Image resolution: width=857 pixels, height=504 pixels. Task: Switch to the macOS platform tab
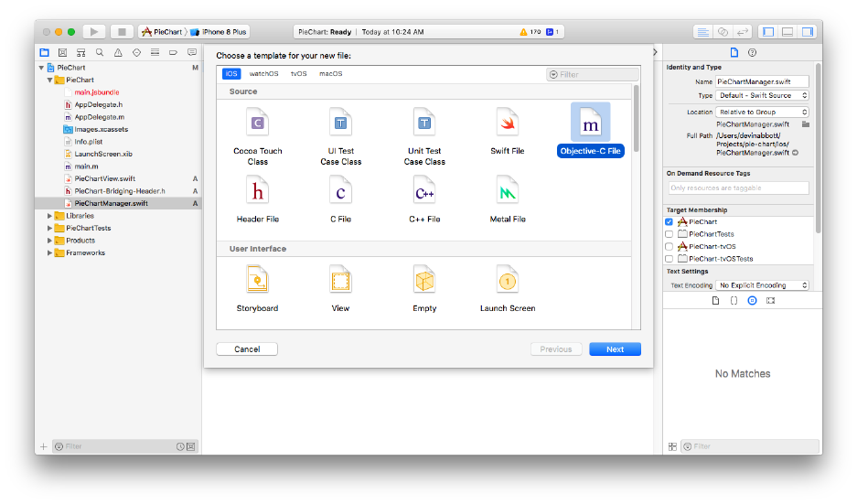click(331, 74)
